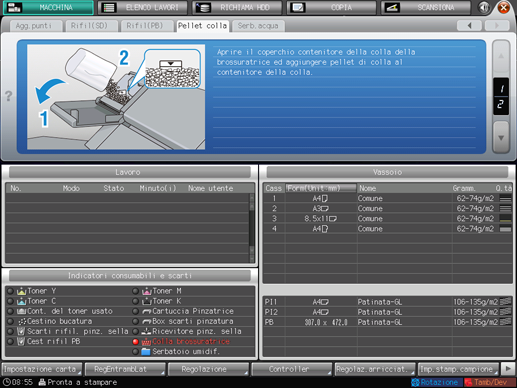This screenshot has height=388, width=517.
Task: Click tray 3 paper level gauge
Action: (x=506, y=219)
